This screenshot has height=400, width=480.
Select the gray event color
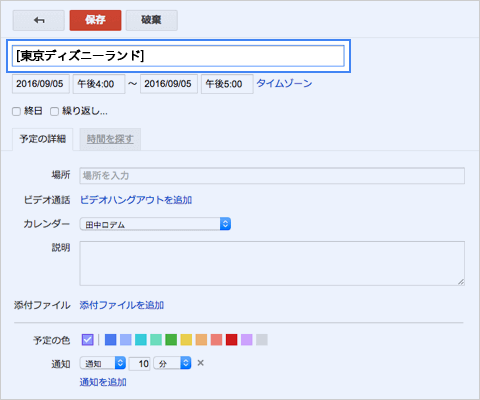(262, 340)
